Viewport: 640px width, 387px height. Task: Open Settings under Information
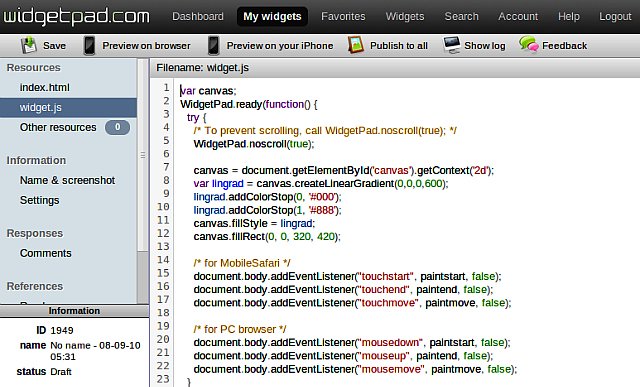pos(40,200)
